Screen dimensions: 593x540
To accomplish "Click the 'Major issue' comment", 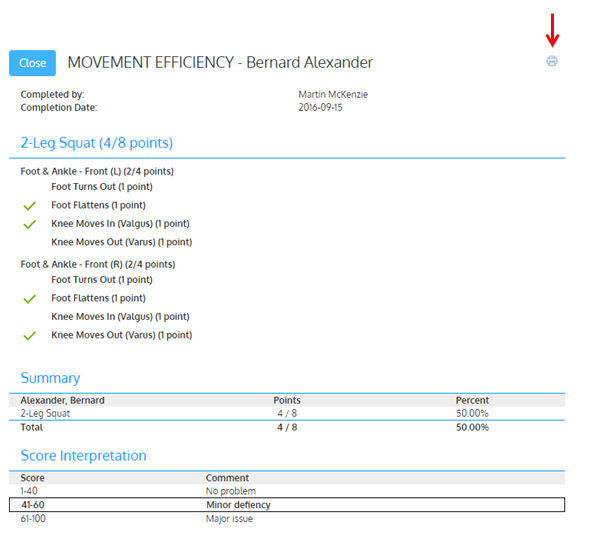I will 229,519.
